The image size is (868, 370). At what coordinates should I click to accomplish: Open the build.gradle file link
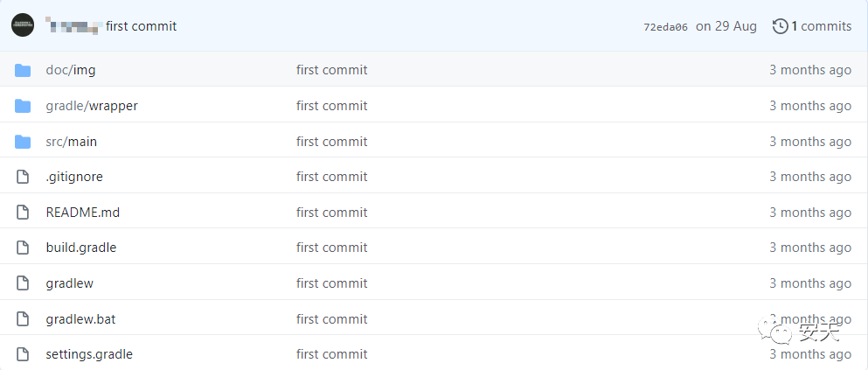coord(80,248)
